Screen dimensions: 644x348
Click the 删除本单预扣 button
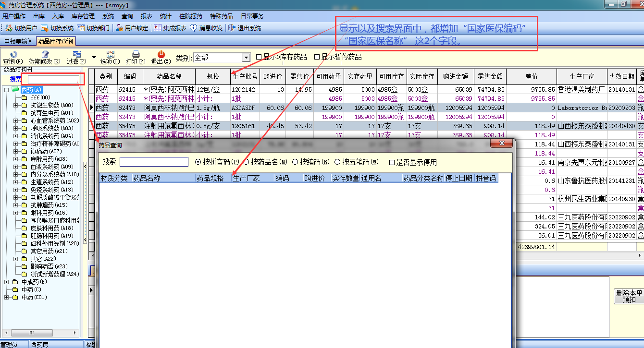[x=629, y=296]
